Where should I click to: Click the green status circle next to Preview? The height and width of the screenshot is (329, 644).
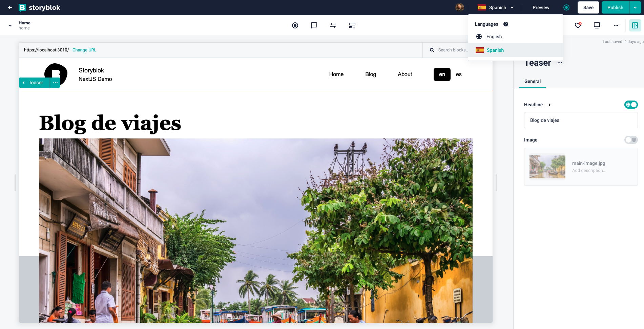coord(566,7)
